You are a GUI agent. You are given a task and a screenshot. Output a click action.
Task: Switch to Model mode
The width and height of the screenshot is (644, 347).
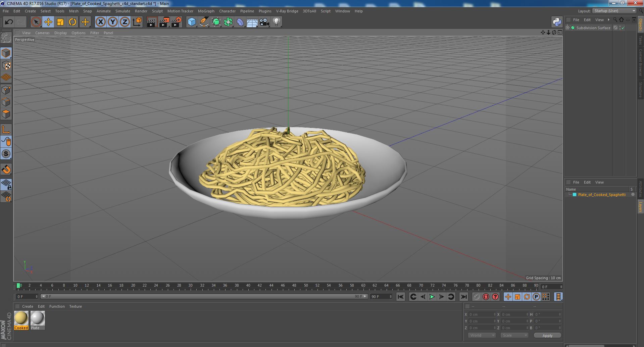point(6,53)
